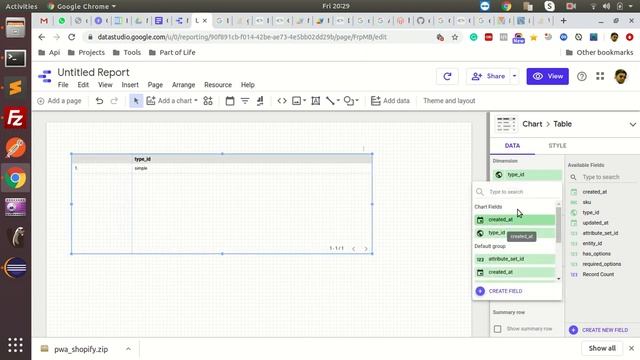This screenshot has height=360, width=640.
Task: Bookmark this page with star icon
Action: (455, 37)
